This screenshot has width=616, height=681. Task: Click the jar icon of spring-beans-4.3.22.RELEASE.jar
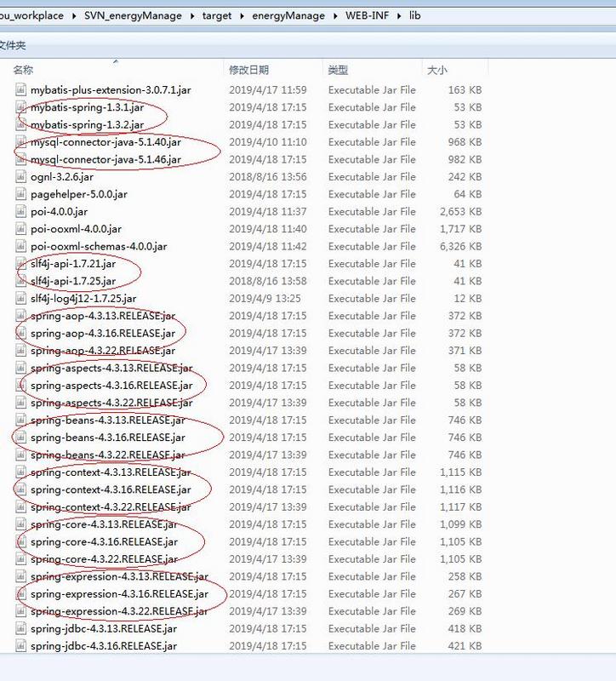coord(20,455)
